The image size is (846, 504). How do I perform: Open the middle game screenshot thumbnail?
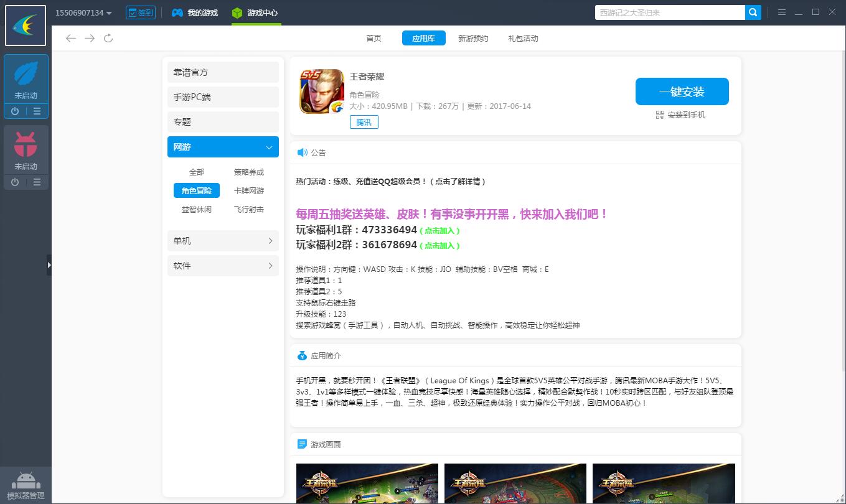[x=515, y=483]
